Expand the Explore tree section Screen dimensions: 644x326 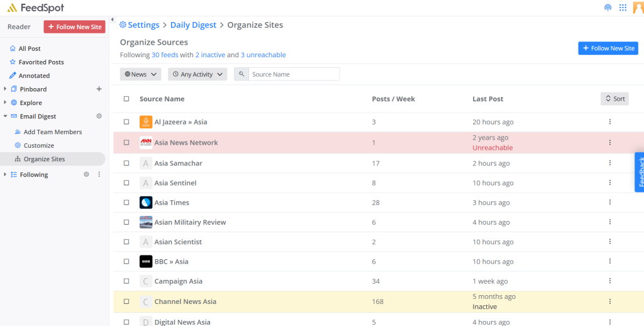[5, 103]
